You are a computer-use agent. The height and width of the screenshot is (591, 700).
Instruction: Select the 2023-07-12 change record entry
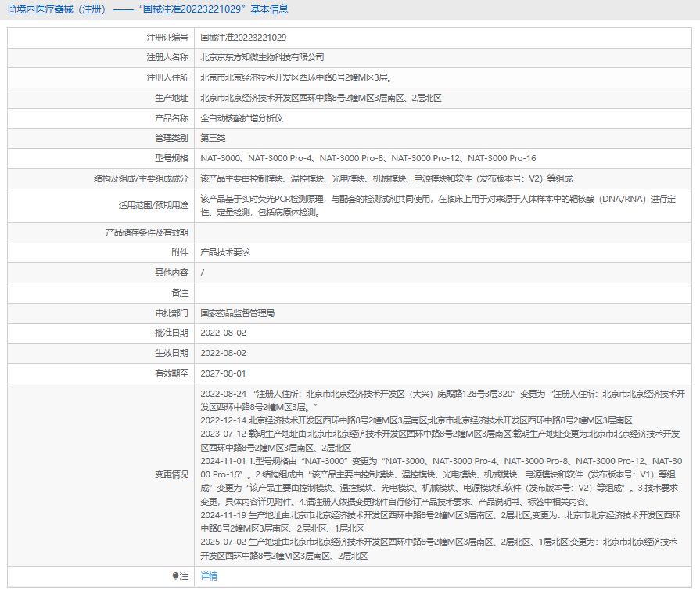(440, 441)
